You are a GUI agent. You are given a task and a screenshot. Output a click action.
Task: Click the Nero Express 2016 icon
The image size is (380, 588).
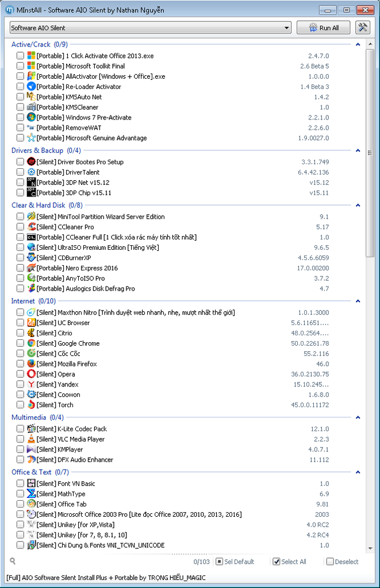31,268
